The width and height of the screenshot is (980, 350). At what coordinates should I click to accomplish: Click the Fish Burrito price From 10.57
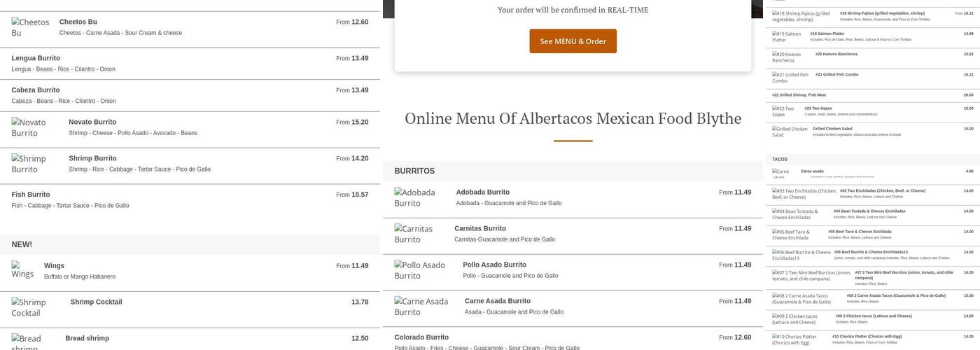(x=352, y=195)
